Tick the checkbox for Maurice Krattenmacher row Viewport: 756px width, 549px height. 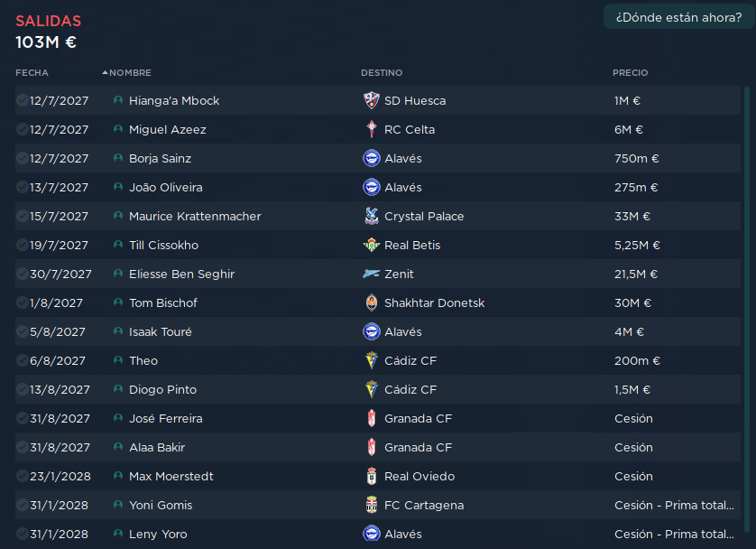[23, 216]
